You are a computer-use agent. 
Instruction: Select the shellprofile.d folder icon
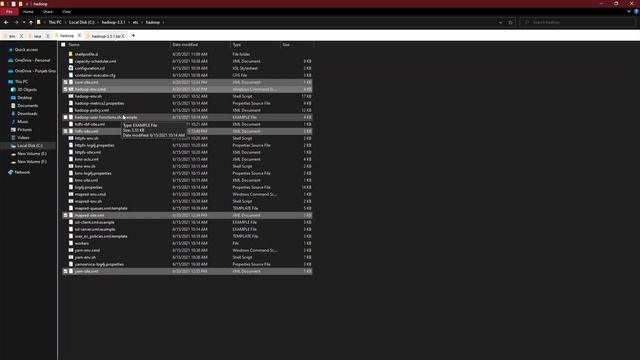tap(71, 54)
